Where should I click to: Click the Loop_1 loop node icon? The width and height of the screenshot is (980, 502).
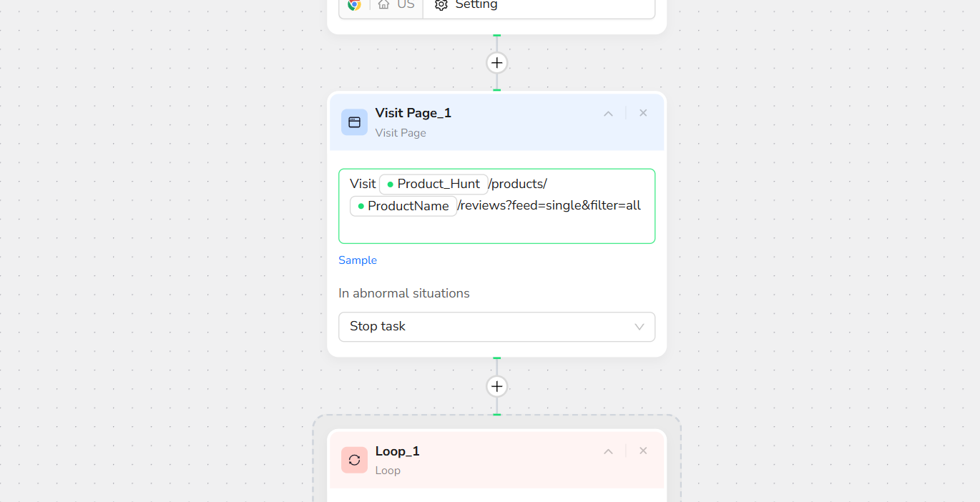point(354,460)
